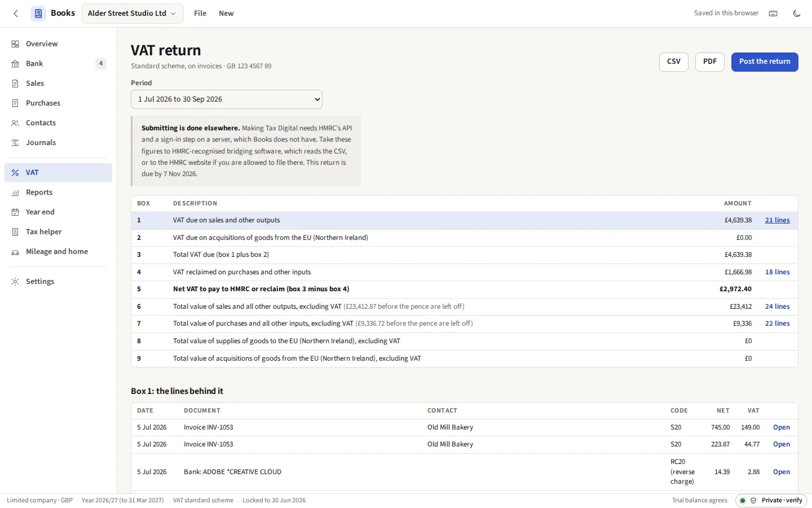Click the Tax helper icon
This screenshot has width=812, height=508.
click(15, 232)
